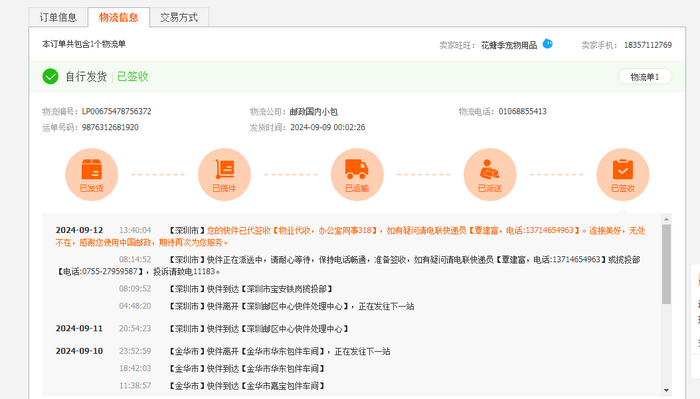This screenshot has width=700, height=399.
Task: Click logistics company 邮政国内小包
Action: (x=313, y=112)
